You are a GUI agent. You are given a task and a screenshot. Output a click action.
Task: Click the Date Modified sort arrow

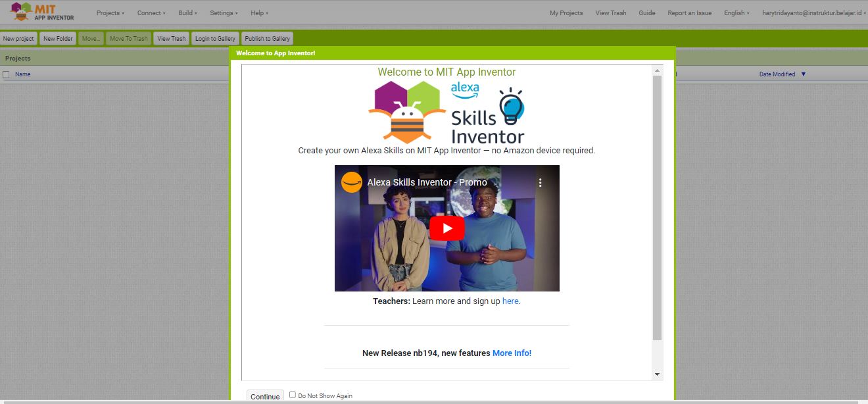click(804, 74)
